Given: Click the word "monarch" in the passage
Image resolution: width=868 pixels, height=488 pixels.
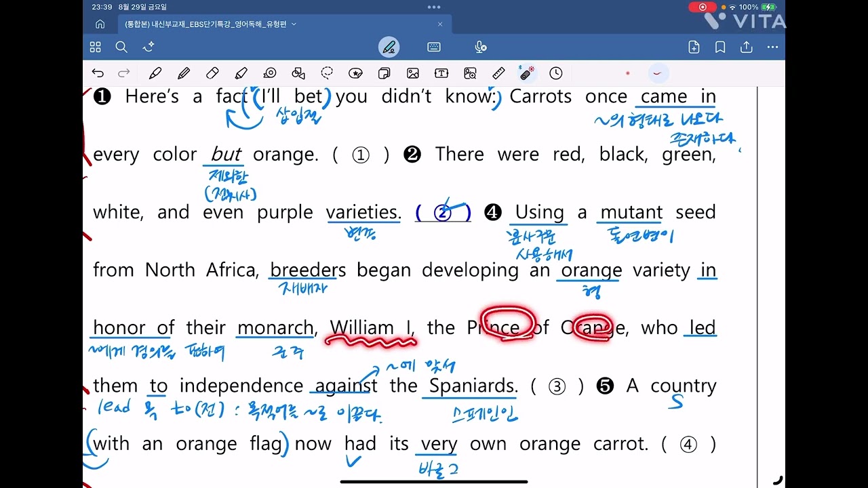Looking at the screenshot, I should coord(276,328).
